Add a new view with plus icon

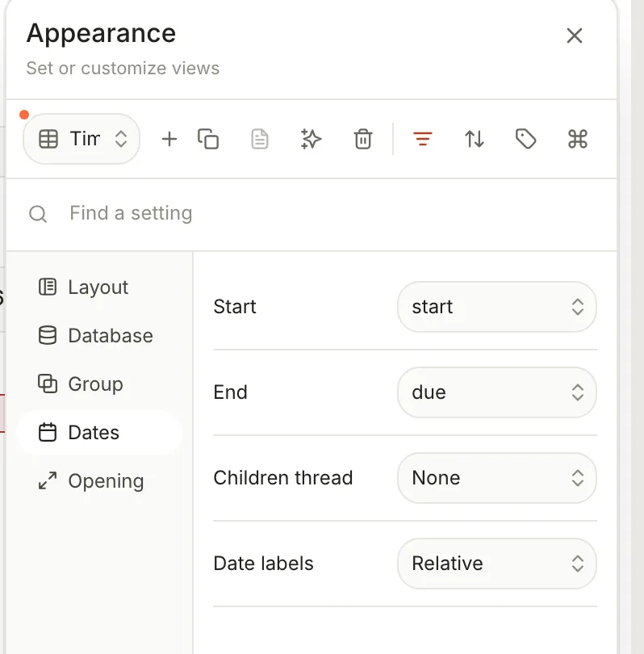[169, 139]
